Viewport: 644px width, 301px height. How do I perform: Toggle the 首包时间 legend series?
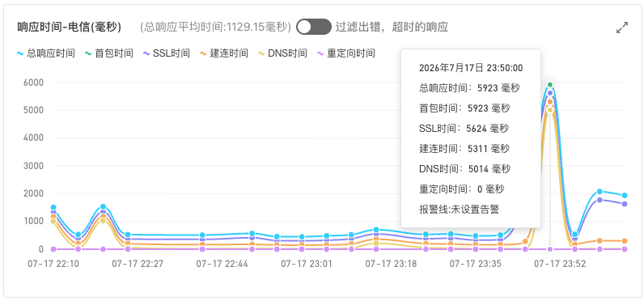coord(109,53)
